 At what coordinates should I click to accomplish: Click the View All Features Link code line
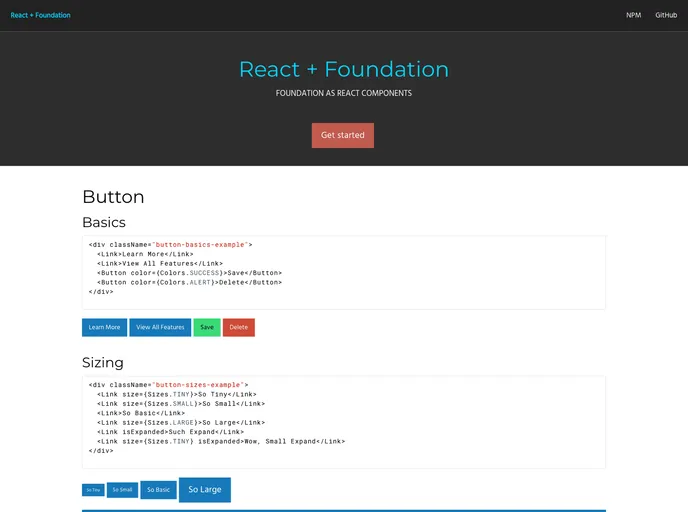tap(160, 264)
